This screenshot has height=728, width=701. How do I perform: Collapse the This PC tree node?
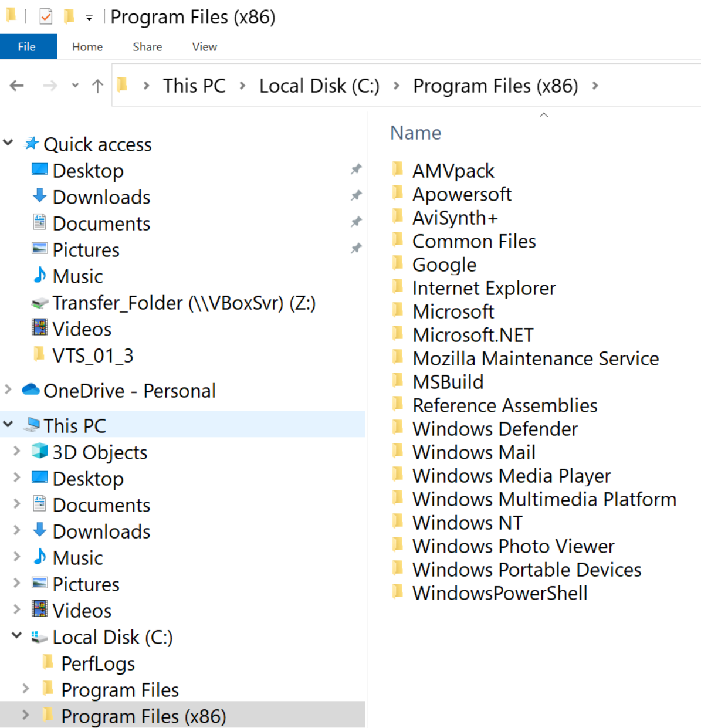point(8,424)
